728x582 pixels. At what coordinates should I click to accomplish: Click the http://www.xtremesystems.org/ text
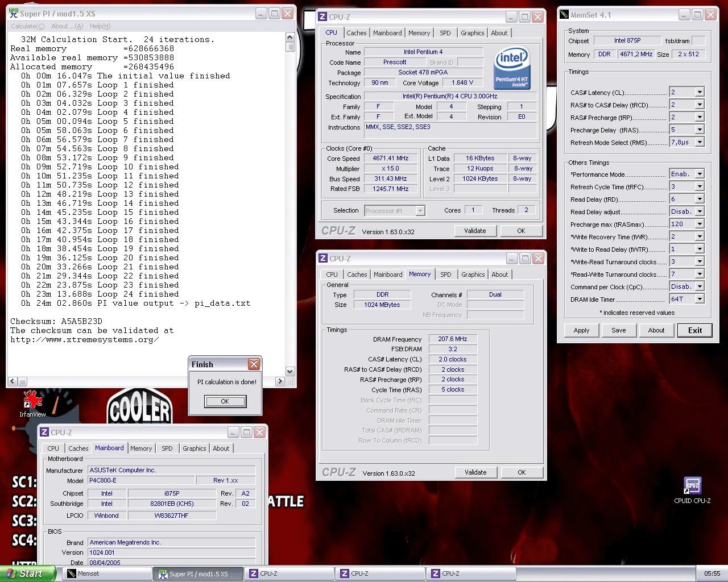[84, 339]
